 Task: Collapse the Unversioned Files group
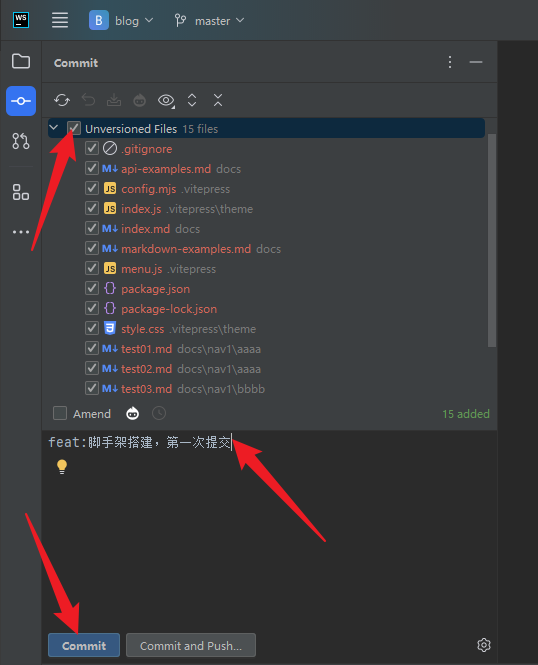(54, 128)
